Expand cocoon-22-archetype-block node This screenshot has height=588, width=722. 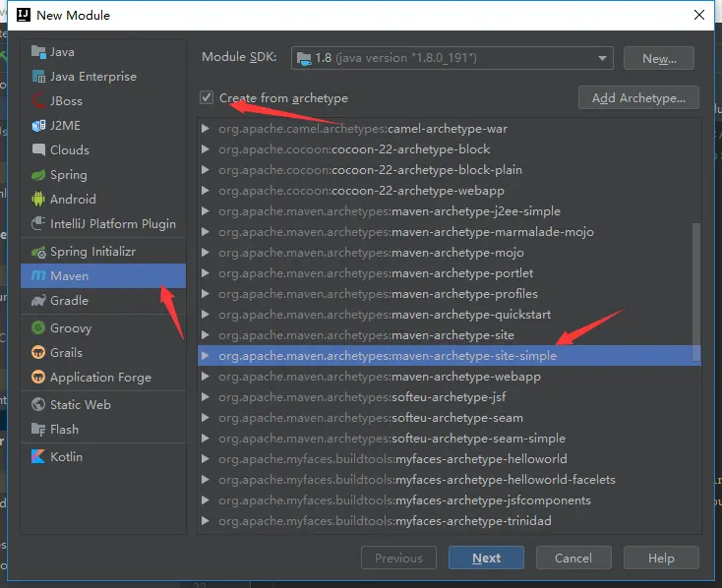206,149
